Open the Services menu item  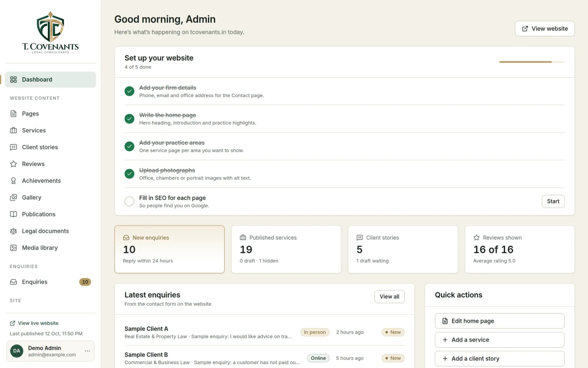click(x=50, y=130)
